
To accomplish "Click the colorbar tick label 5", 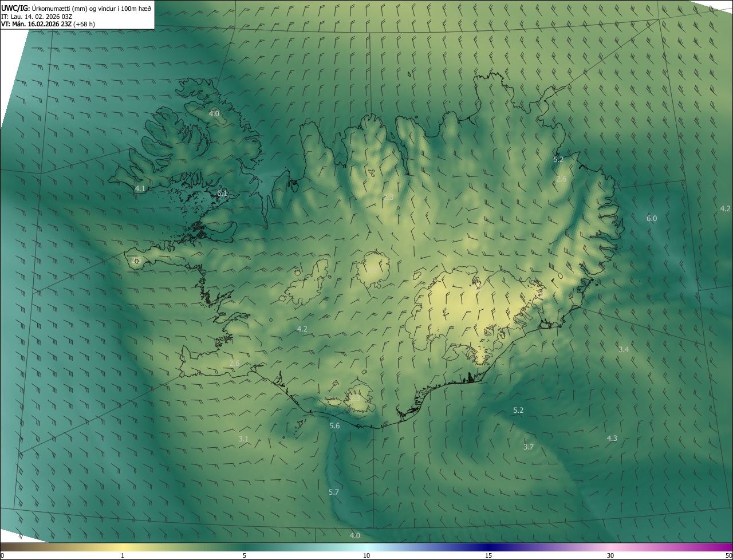I will 245,555.
